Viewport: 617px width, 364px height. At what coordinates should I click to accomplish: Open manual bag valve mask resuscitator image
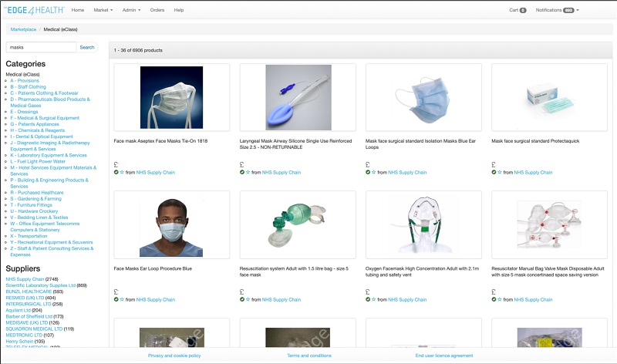(550, 224)
